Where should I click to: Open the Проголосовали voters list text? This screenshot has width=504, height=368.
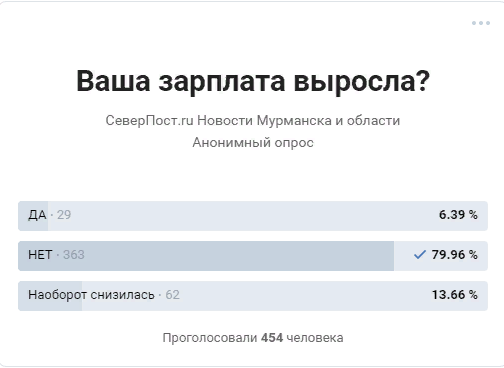click(210, 338)
